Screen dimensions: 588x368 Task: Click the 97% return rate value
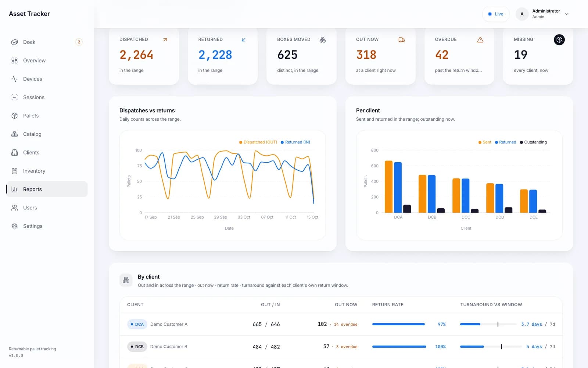point(442,325)
